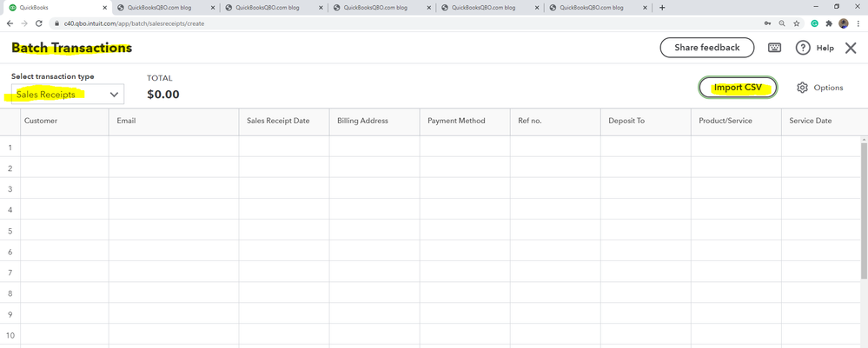This screenshot has width=868, height=348.
Task: Close the Batch Transactions page
Action: point(851,48)
